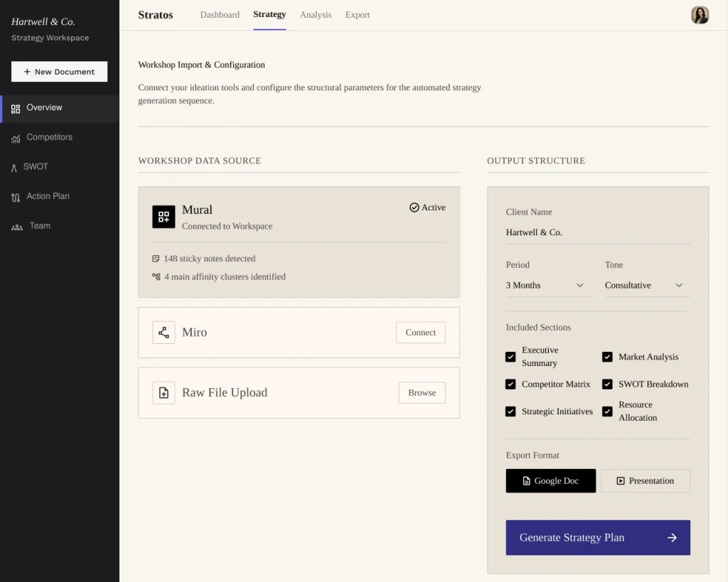The width and height of the screenshot is (728, 582).
Task: Click '4 main affinity clusters identified' text
Action: (x=225, y=276)
